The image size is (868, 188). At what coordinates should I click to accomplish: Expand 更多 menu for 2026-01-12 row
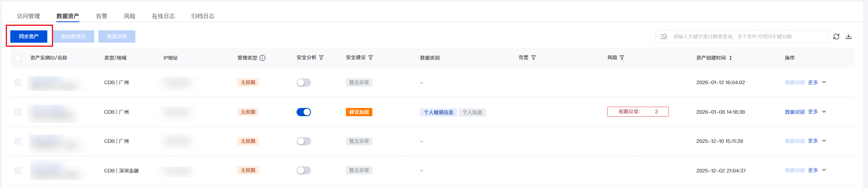(x=817, y=83)
